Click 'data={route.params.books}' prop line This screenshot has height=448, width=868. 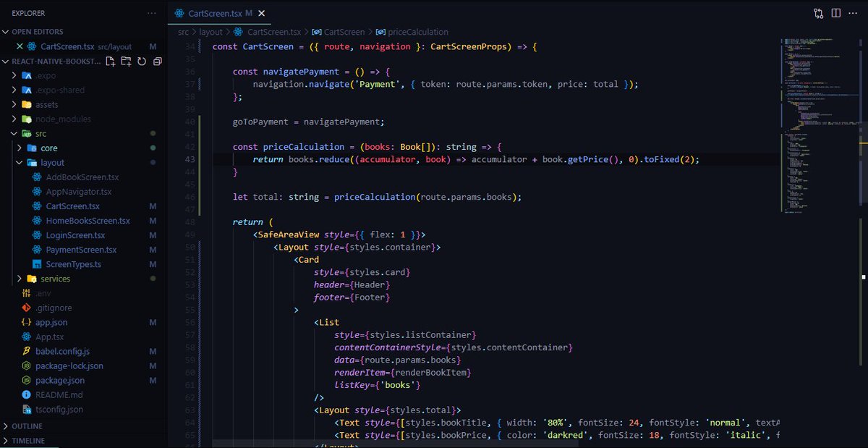(x=398, y=360)
